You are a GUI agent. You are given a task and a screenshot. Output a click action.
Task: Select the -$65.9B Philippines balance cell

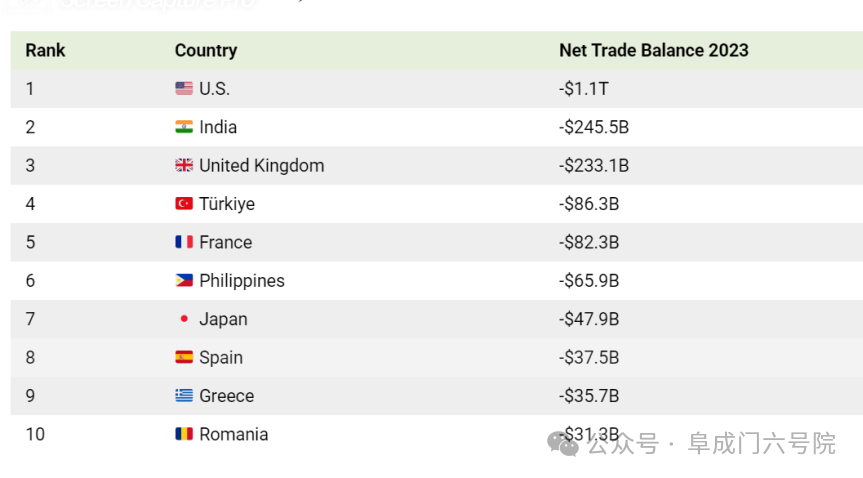tap(588, 280)
